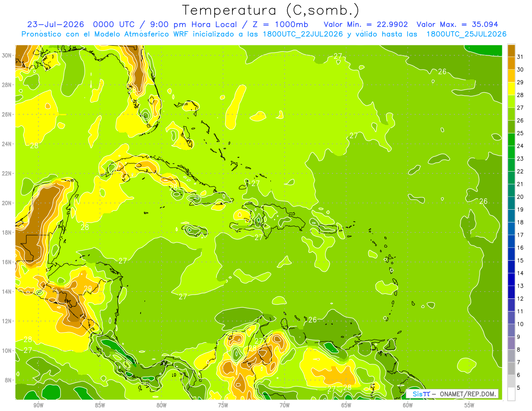Click the '30N' latitude axis label
Image resolution: width=532 pixels, height=411 pixels.
[x=8, y=55]
